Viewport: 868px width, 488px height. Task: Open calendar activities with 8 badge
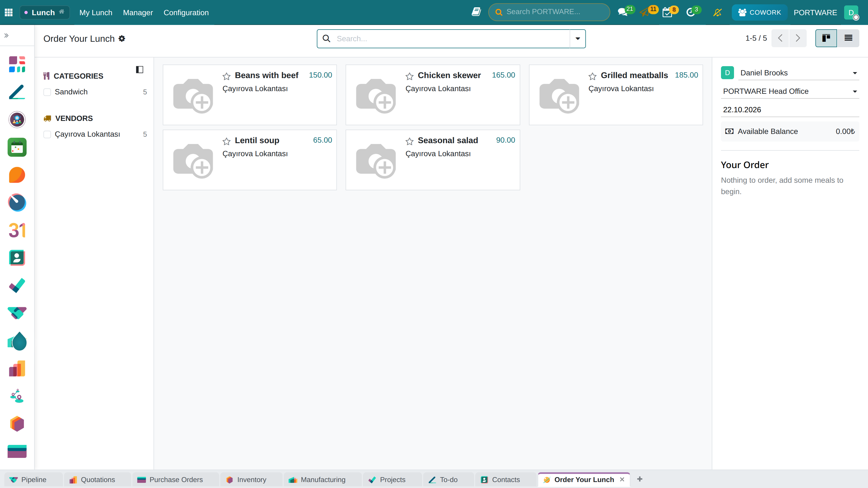coord(670,12)
